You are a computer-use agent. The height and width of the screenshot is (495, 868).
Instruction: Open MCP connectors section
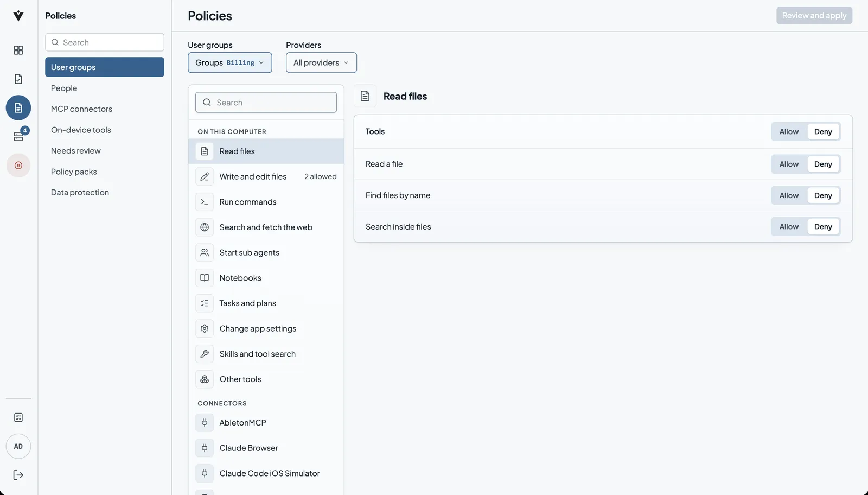tap(105, 109)
